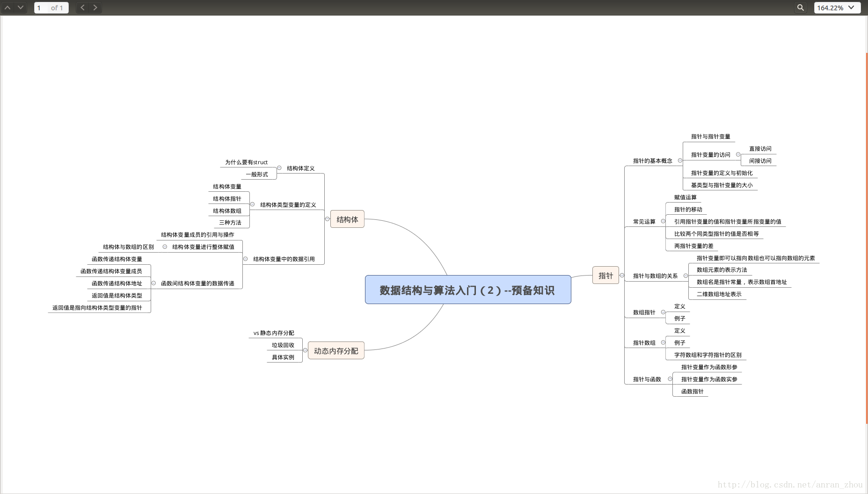Collapse circle next to 结构体类型变量的定义

point(252,204)
